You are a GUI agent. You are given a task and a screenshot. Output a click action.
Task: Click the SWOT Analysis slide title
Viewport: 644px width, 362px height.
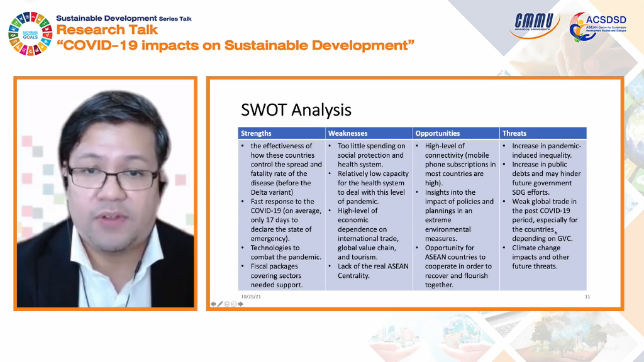click(x=296, y=110)
